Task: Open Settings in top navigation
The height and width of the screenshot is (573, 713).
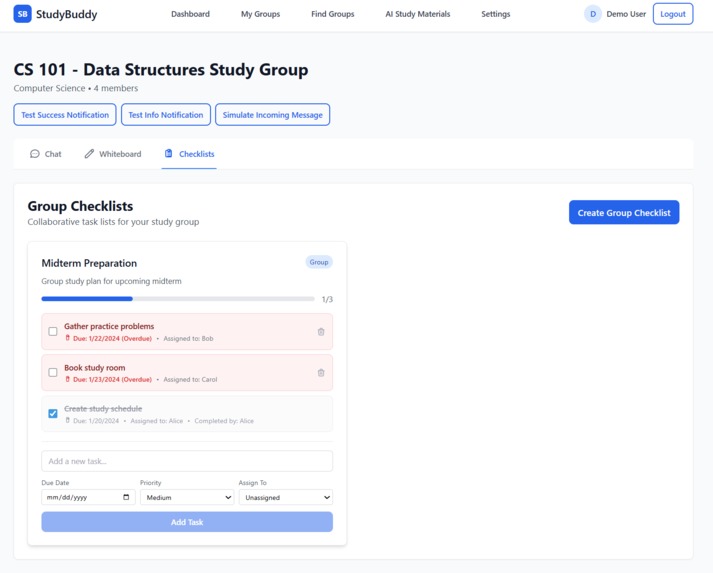Action: (496, 14)
